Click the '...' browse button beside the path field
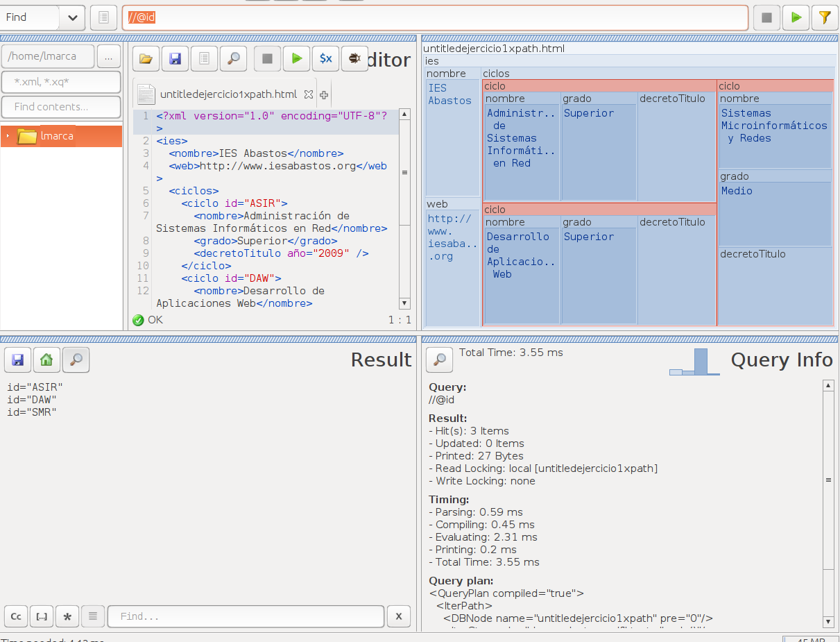840x642 pixels. pyautogui.click(x=108, y=57)
